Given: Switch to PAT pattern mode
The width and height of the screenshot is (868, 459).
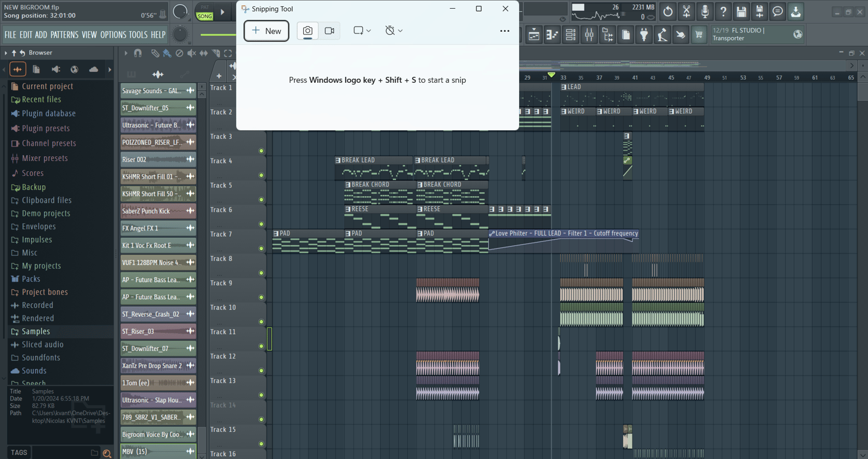Looking at the screenshot, I should pyautogui.click(x=205, y=8).
